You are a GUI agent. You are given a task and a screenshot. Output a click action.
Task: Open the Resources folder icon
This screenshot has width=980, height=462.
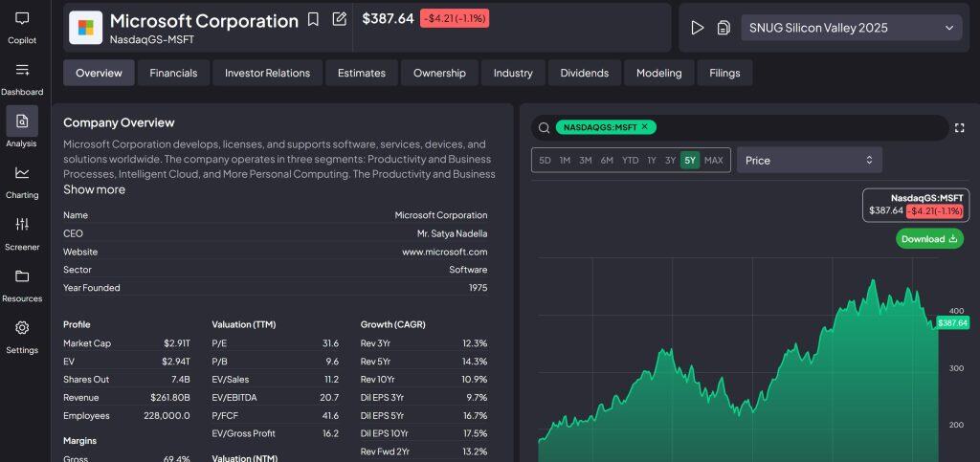(22, 275)
